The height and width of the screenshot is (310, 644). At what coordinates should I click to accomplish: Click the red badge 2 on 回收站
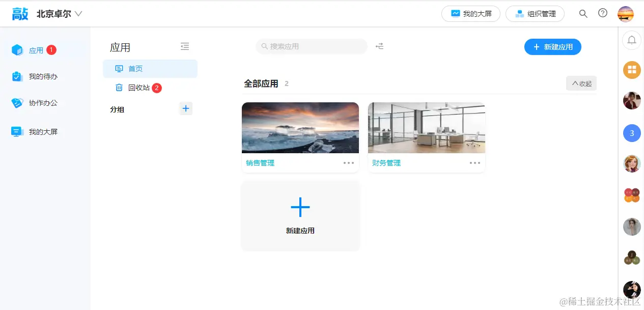pyautogui.click(x=157, y=88)
